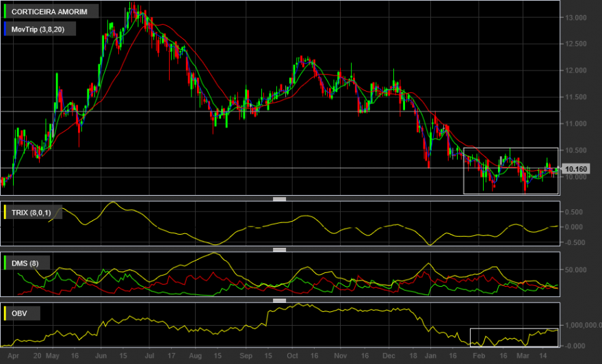Click the green color marker beside CORTICEIRA AMORIM
602x364 pixels.
tap(5, 12)
